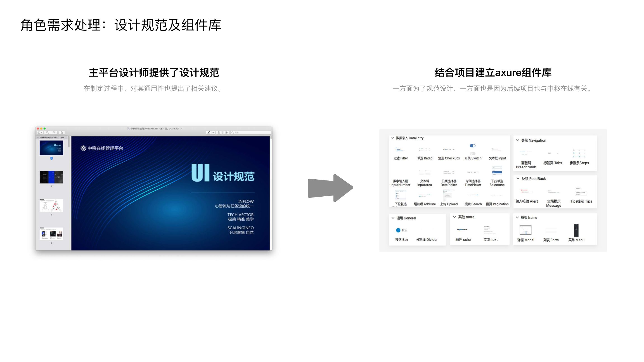The height and width of the screenshot is (362, 644).
Task: Click the 颜色 color swatches widget
Action: [x=463, y=235]
